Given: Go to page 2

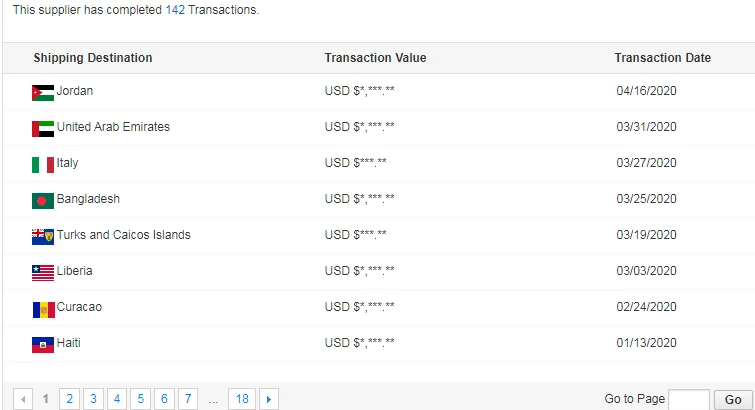Looking at the screenshot, I should (69, 399).
